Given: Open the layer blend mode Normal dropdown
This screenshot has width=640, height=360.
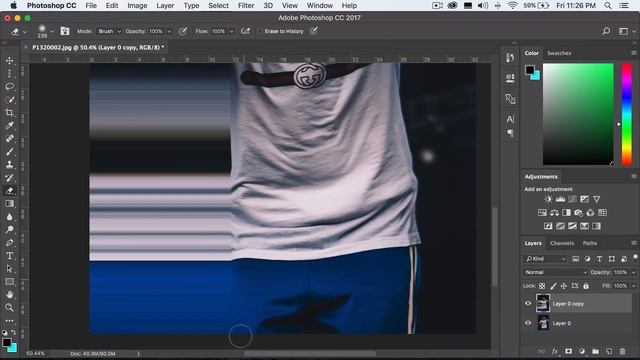Looking at the screenshot, I should coord(555,272).
